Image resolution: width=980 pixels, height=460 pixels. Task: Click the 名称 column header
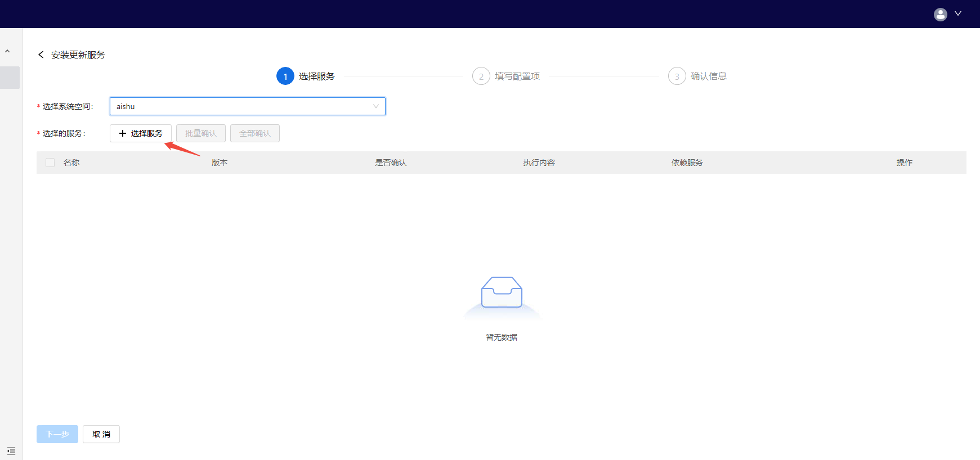pyautogui.click(x=71, y=163)
